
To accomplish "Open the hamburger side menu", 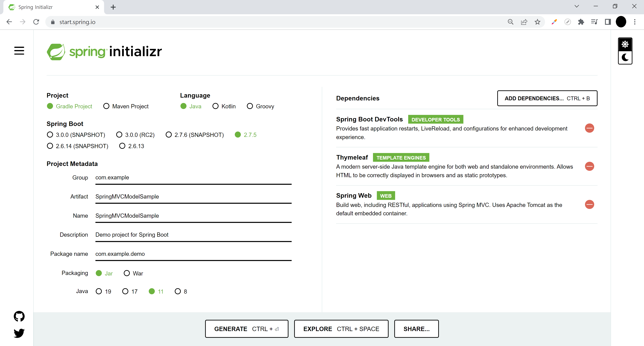I will tap(19, 51).
